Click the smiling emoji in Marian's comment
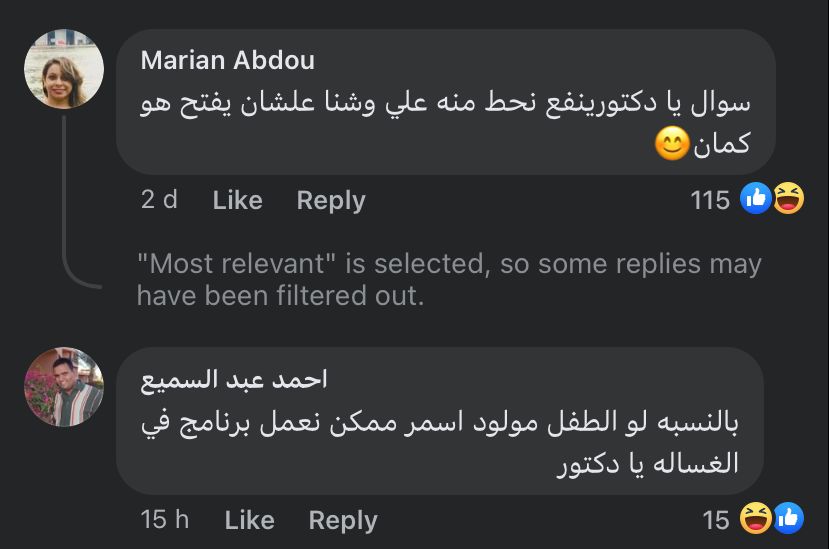This screenshot has height=549, width=829. [672, 147]
